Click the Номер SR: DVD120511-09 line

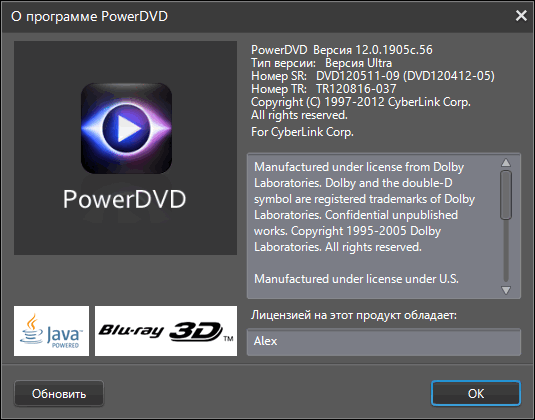pyautogui.click(x=373, y=76)
